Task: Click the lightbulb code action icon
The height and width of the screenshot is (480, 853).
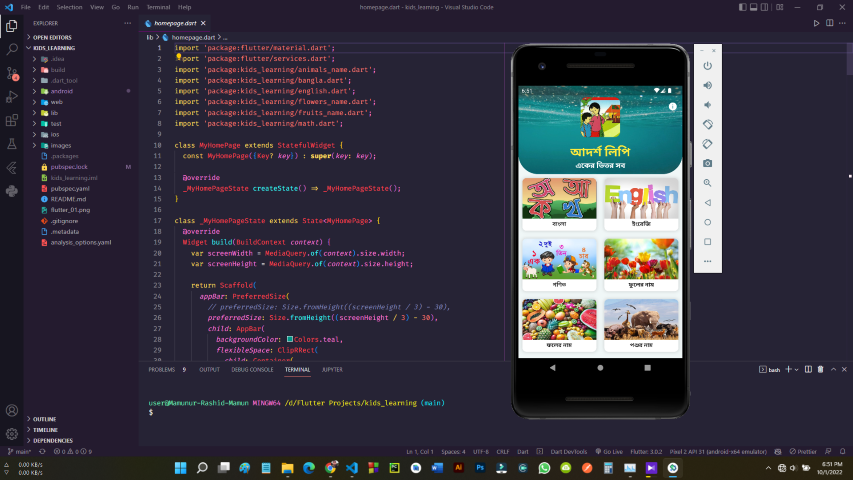Action: point(178,57)
